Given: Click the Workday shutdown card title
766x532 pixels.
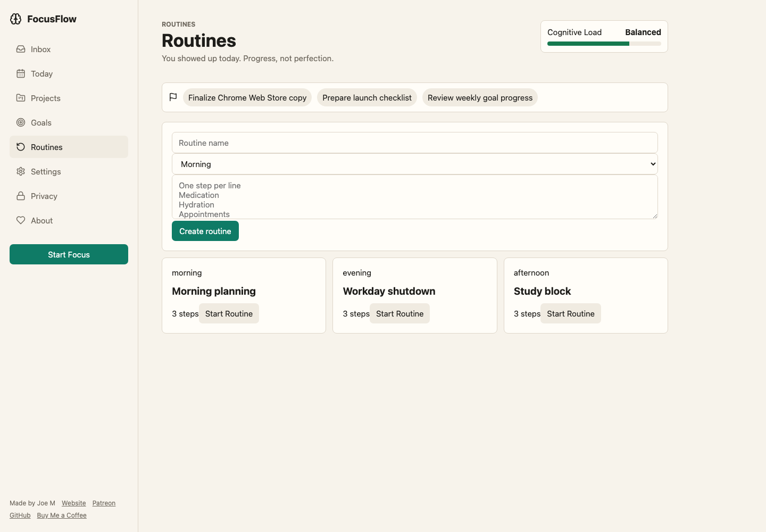Looking at the screenshot, I should point(389,291).
